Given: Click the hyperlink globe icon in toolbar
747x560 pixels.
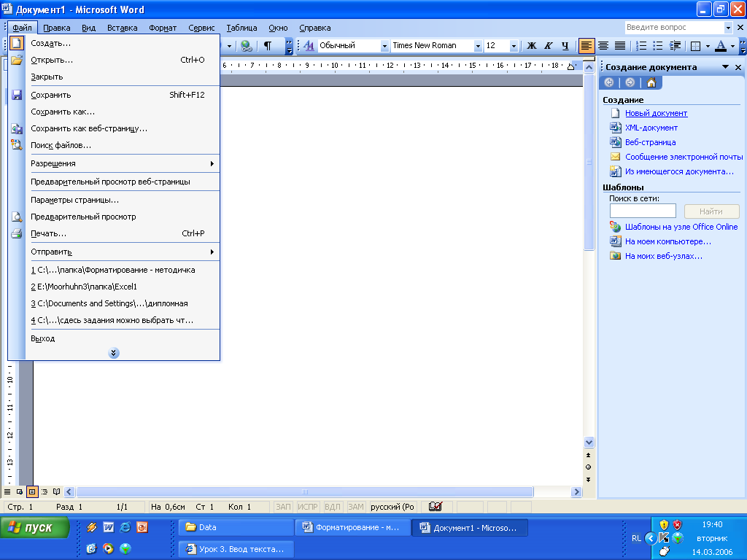Looking at the screenshot, I should [247, 46].
